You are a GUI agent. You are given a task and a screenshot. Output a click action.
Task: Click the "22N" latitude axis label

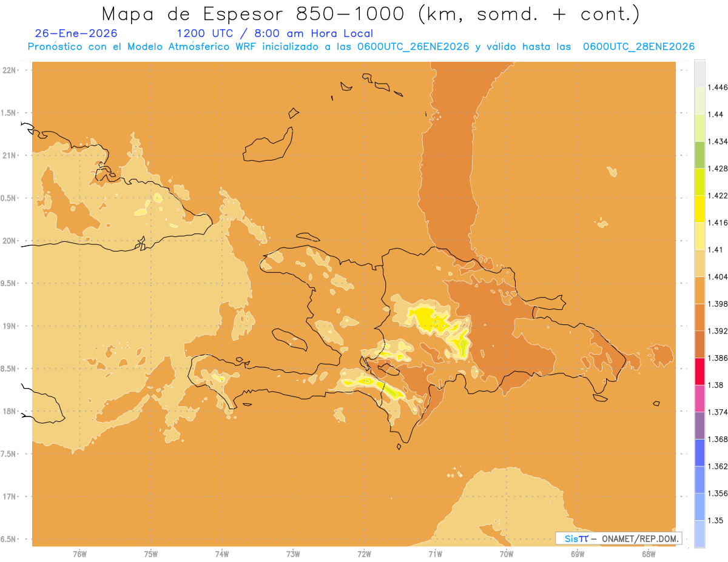coord(10,70)
